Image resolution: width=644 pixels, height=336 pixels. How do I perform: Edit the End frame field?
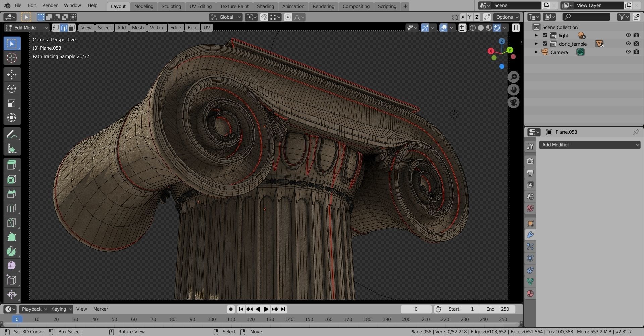pos(498,309)
